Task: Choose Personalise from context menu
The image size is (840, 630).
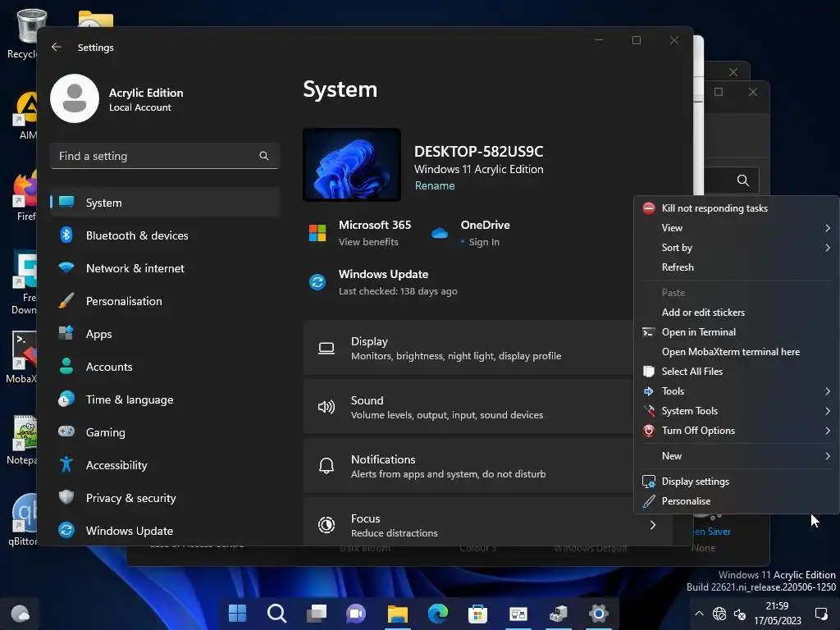Action: point(736,501)
